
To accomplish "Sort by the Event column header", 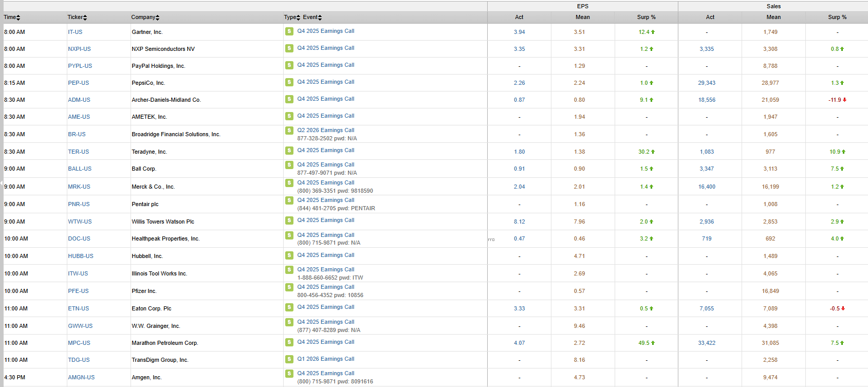I will 312,17.
